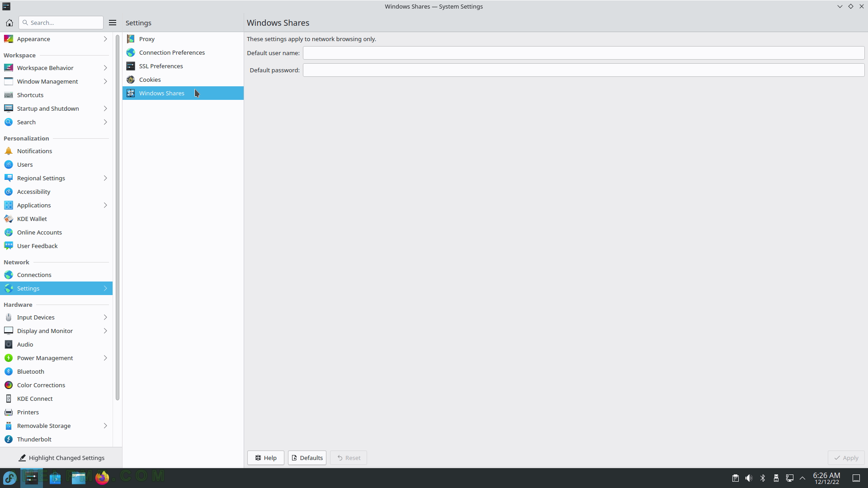This screenshot has width=868, height=488.
Task: Select Display and Monitor entry
Action: tap(56, 331)
